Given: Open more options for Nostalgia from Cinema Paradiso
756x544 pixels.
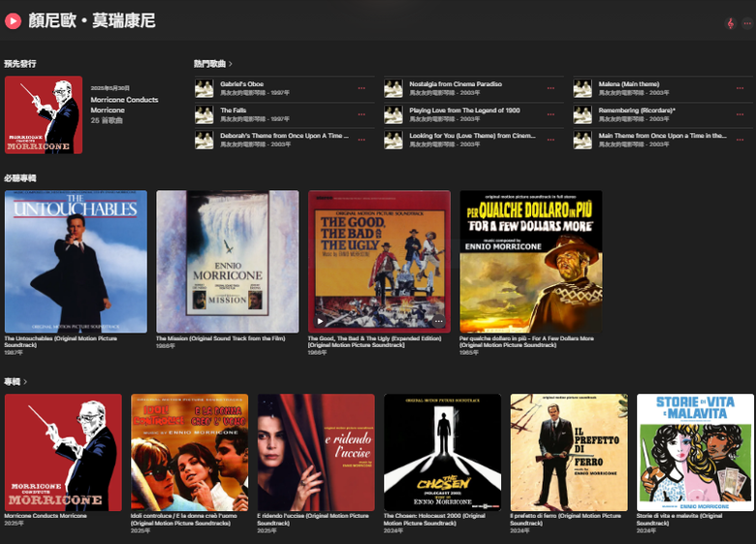Looking at the screenshot, I should (x=551, y=88).
